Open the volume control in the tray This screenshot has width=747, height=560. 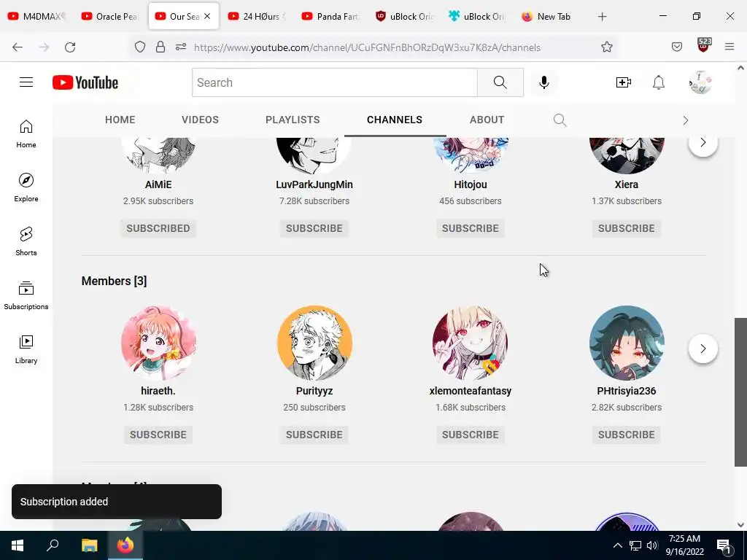point(651,545)
